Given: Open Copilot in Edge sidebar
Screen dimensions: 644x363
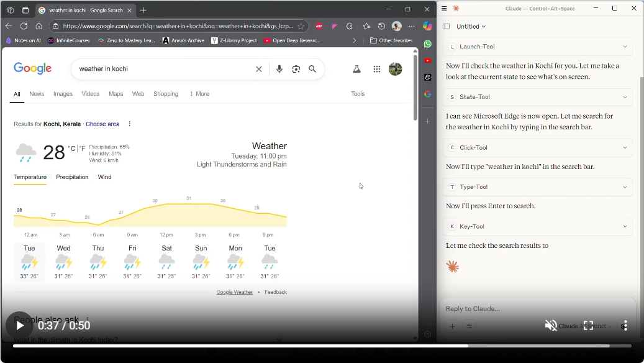Looking at the screenshot, I should click(x=427, y=26).
